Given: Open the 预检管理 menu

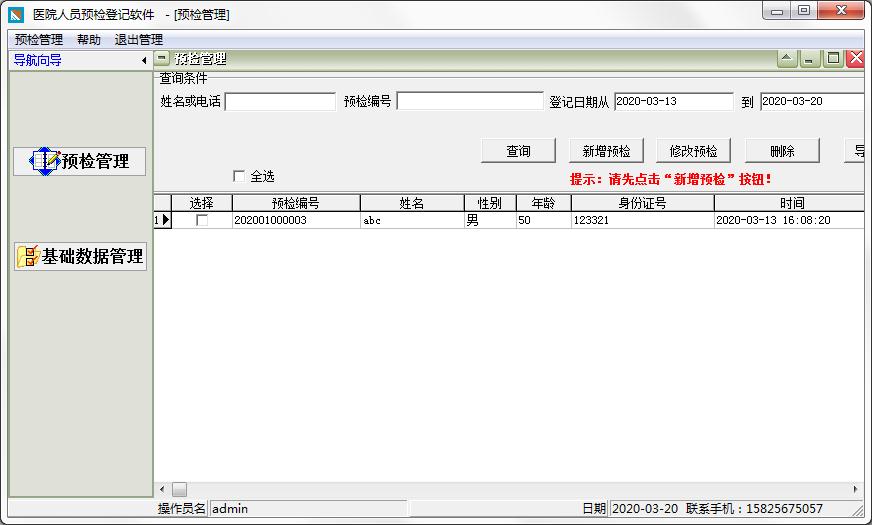Looking at the screenshot, I should point(39,39).
